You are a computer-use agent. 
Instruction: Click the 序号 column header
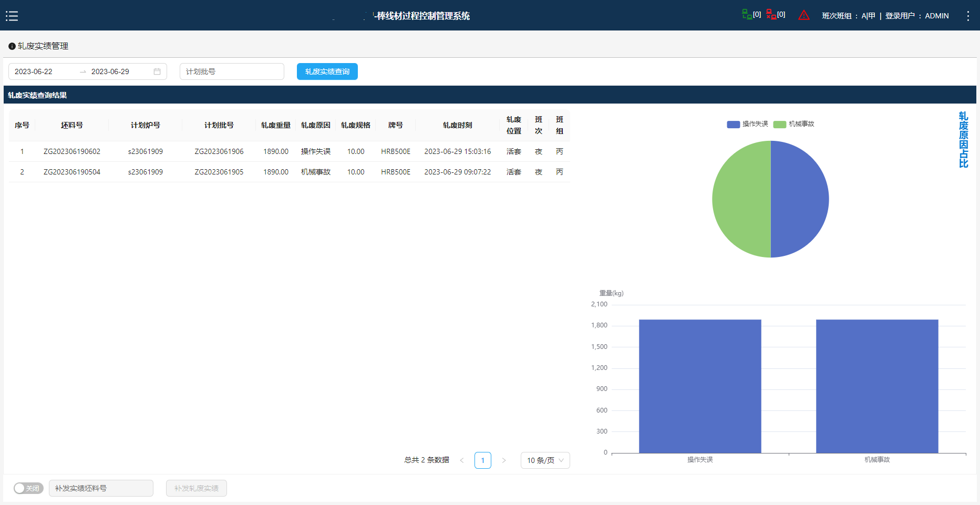click(x=22, y=125)
